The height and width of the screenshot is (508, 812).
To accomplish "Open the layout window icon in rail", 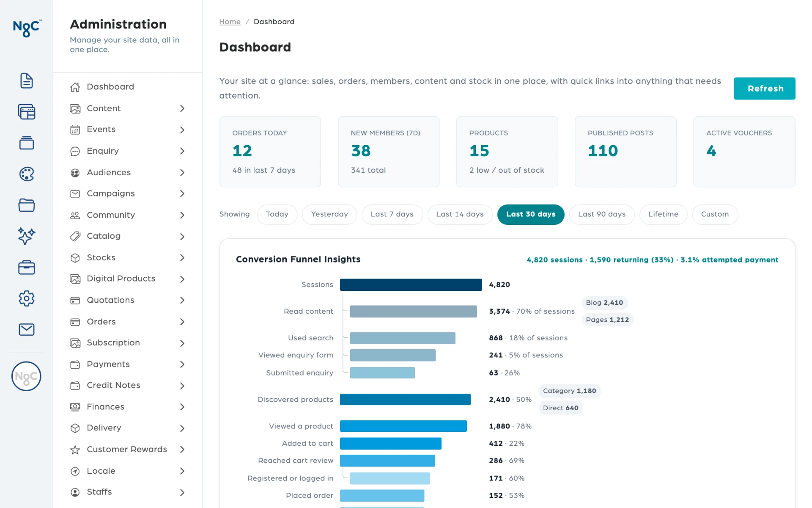I will (27, 112).
